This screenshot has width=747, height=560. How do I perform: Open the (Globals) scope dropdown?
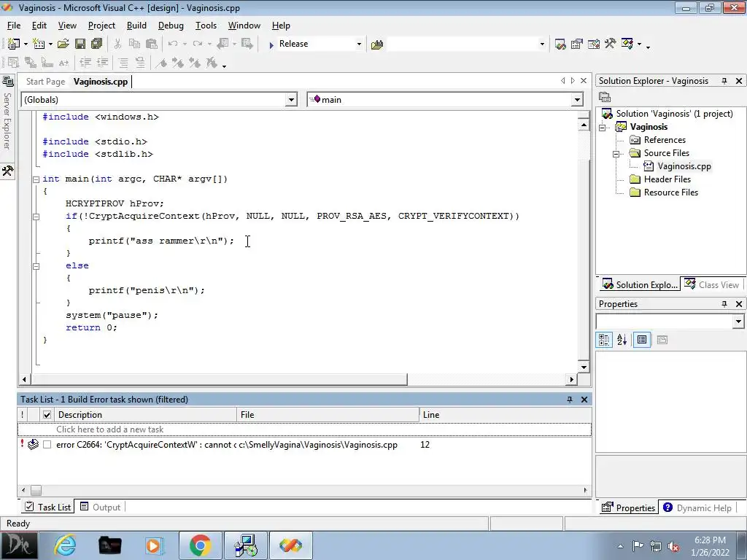pyautogui.click(x=290, y=99)
